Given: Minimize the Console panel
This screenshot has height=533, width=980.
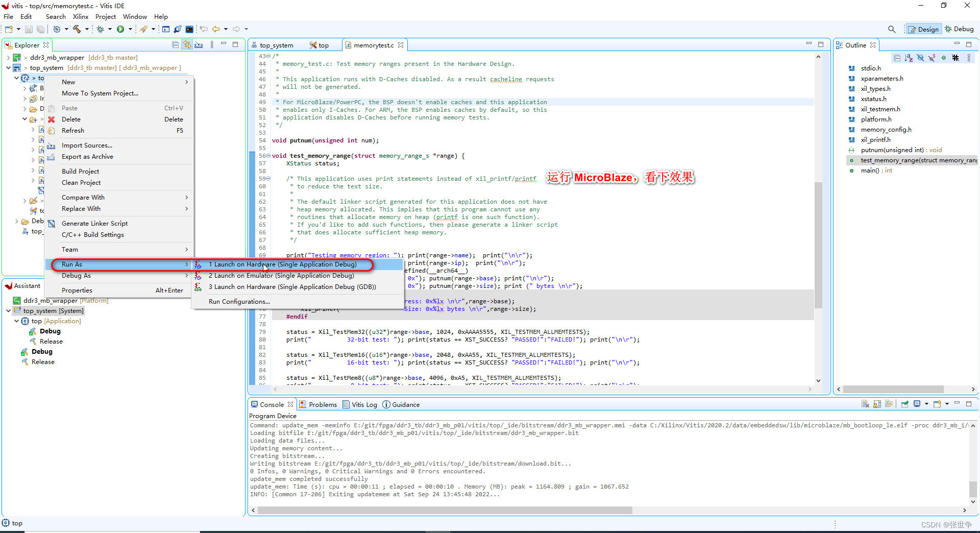Looking at the screenshot, I should pyautogui.click(x=957, y=403).
